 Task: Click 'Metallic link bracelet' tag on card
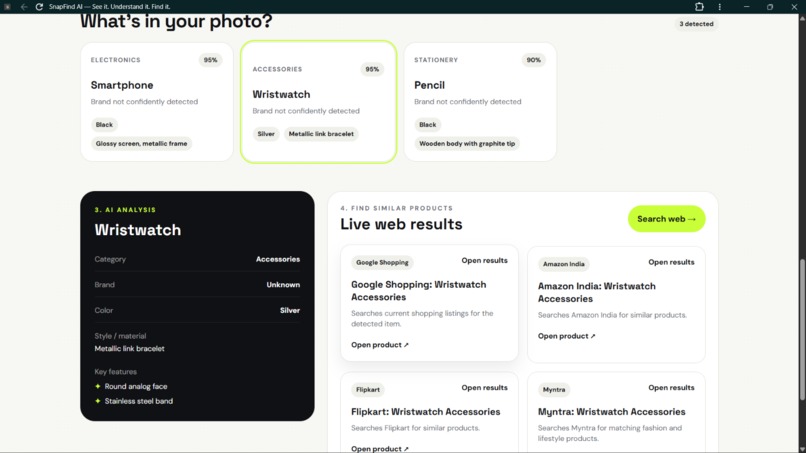(321, 134)
